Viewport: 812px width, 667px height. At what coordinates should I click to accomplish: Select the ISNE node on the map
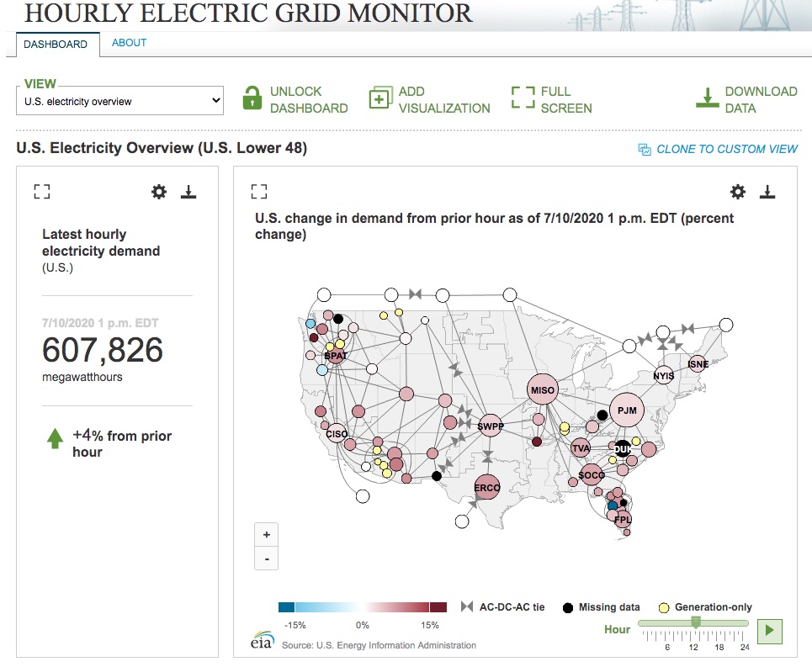coord(698,364)
